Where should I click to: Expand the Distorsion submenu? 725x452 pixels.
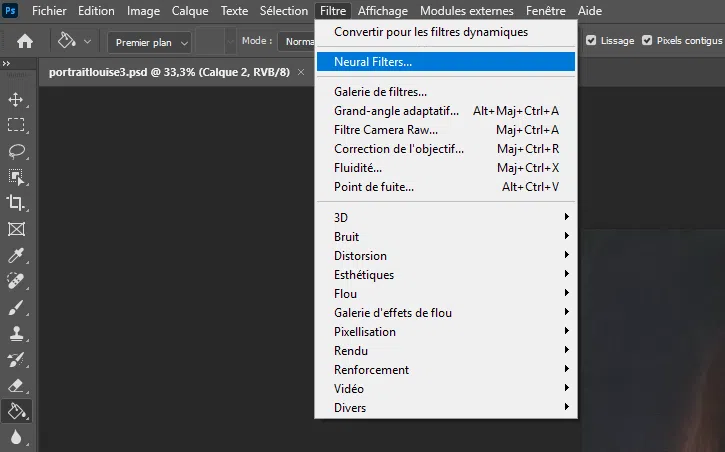[x=446, y=255]
